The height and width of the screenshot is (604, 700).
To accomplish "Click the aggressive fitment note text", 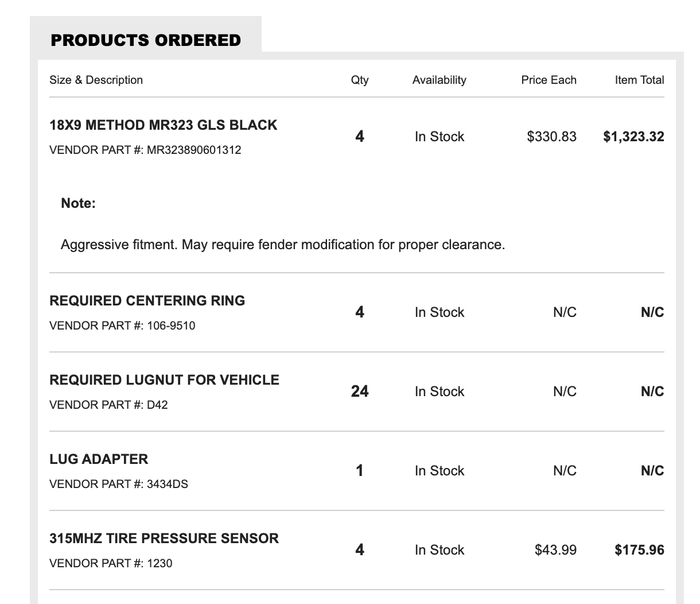I will (x=283, y=245).
